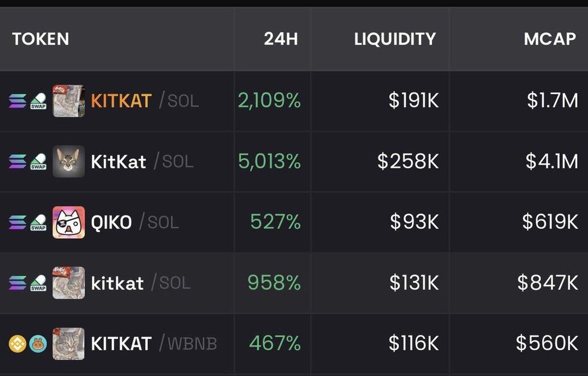Viewport: 588px width, 376px height.
Task: Click the $131K liquidity cell
Action: pyautogui.click(x=414, y=283)
